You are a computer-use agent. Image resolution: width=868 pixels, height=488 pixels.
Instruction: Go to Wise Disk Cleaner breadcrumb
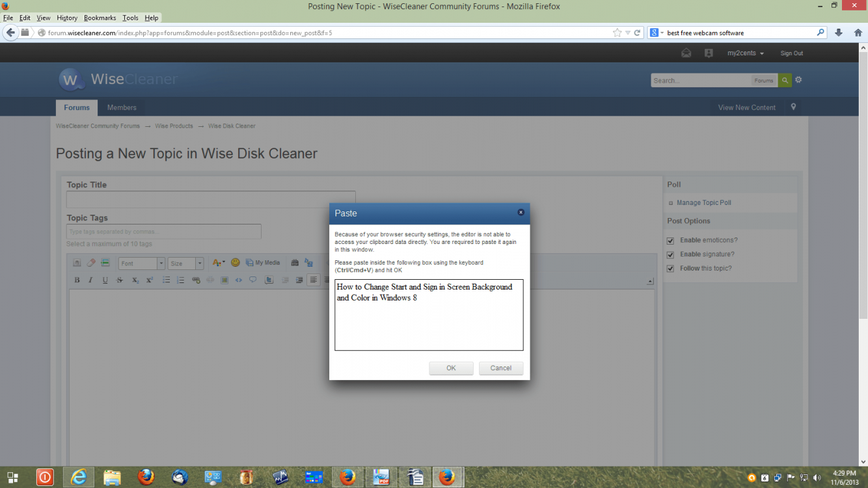tap(232, 126)
